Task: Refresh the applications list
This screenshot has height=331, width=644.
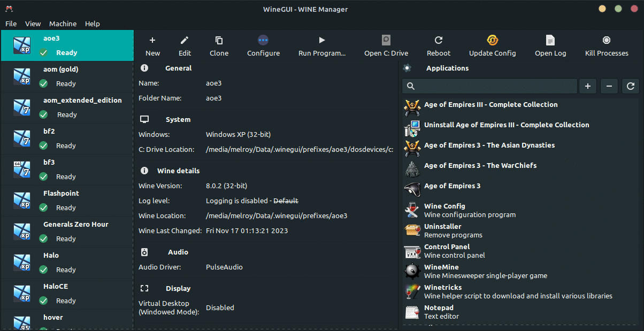Action: coord(631,86)
